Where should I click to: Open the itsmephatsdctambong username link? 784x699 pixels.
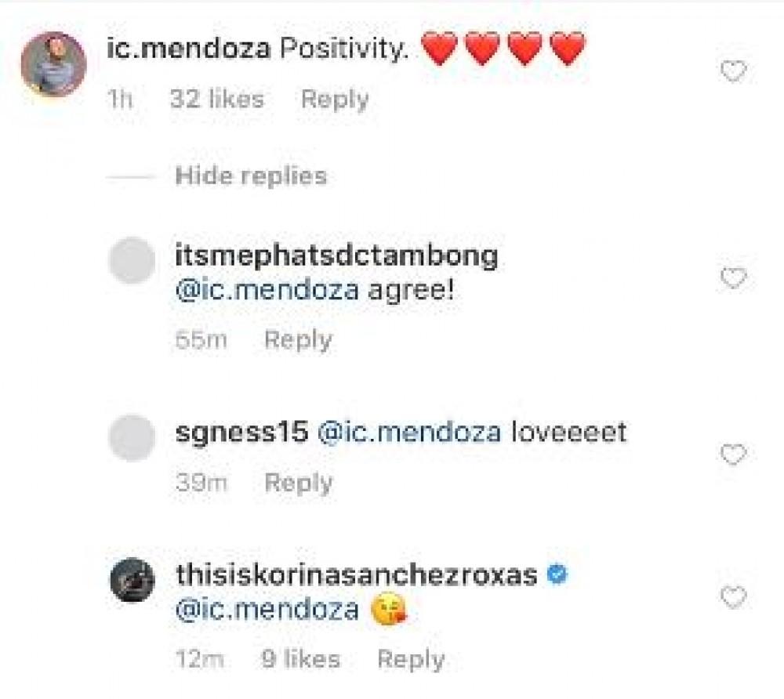tap(338, 257)
